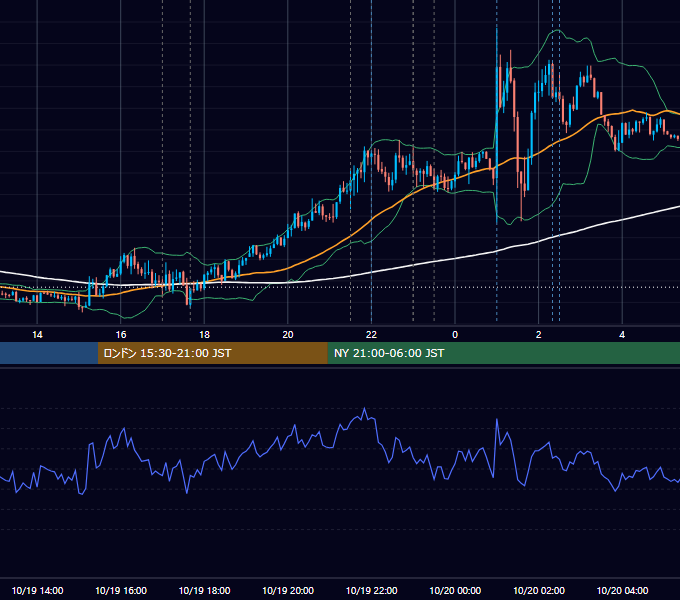
Task: Click the 14 hour axis label
Action: [x=37, y=335]
